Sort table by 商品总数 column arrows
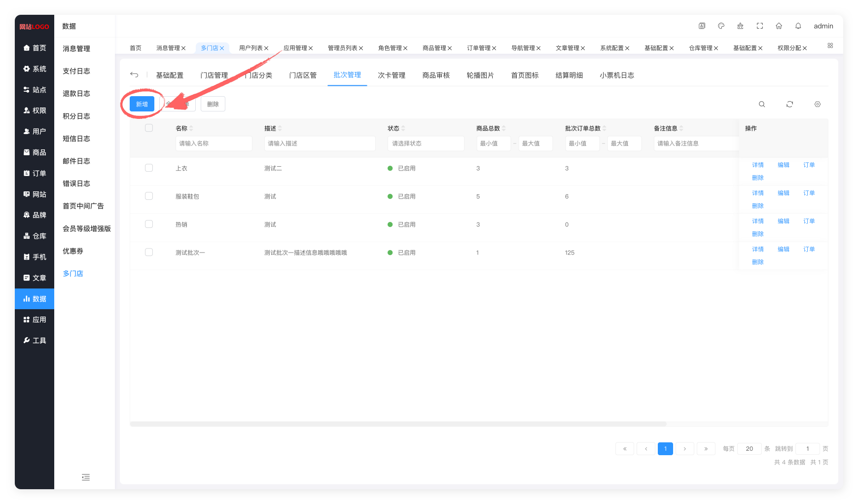Viewport: 858px width, 504px height. click(503, 128)
